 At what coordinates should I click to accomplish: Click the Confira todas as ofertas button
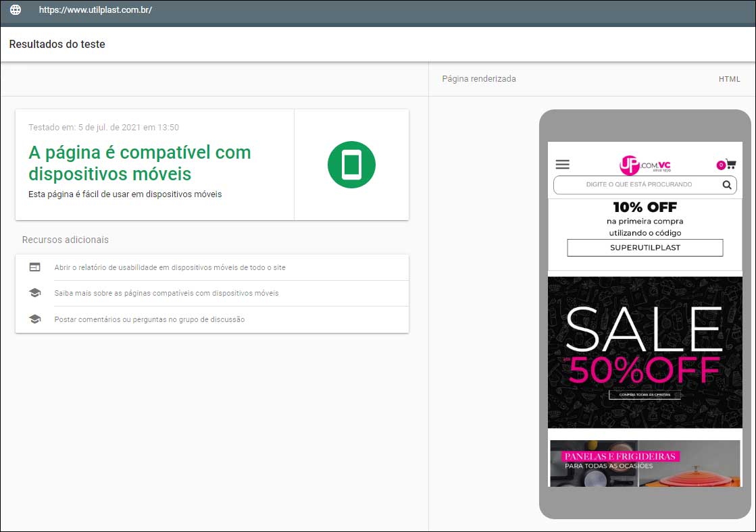645,395
